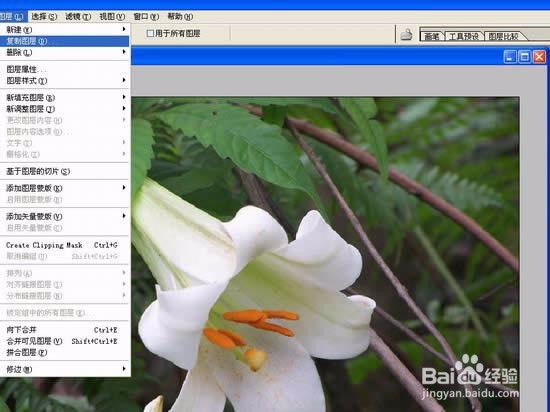
Task: Choose Create Clipping Mask Ctrl+G
Action: coord(65,245)
